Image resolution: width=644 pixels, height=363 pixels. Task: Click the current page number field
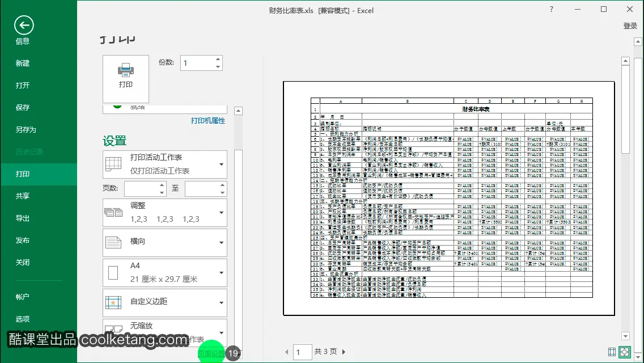point(302,352)
